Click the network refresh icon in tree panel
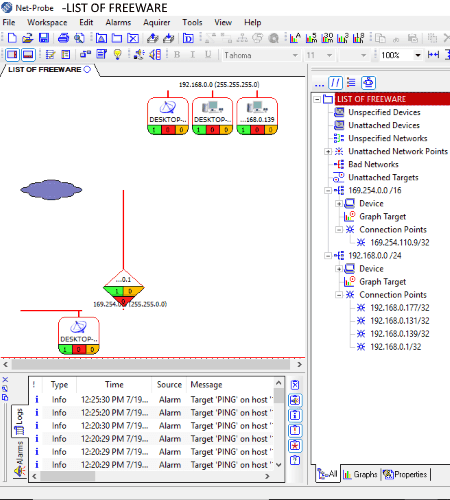Viewport: 450px width, 500px height. coord(368,83)
